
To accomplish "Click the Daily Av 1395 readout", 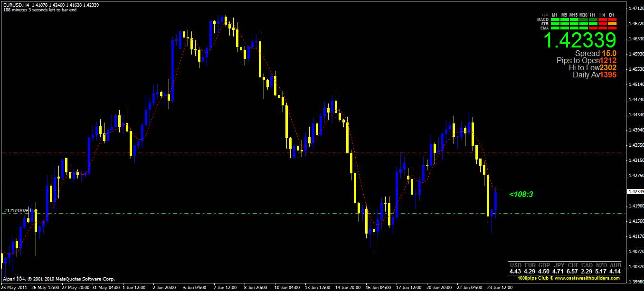I will [595, 75].
